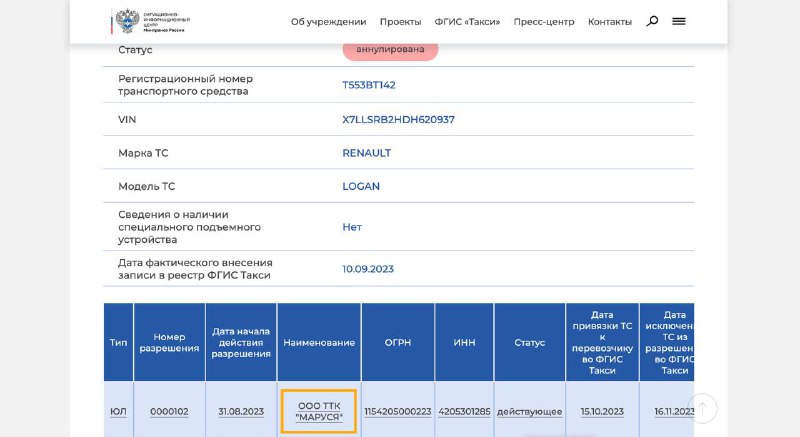800x437 pixels.
Task: Click «Дата фактического внесения записи» label
Action: [x=195, y=269]
